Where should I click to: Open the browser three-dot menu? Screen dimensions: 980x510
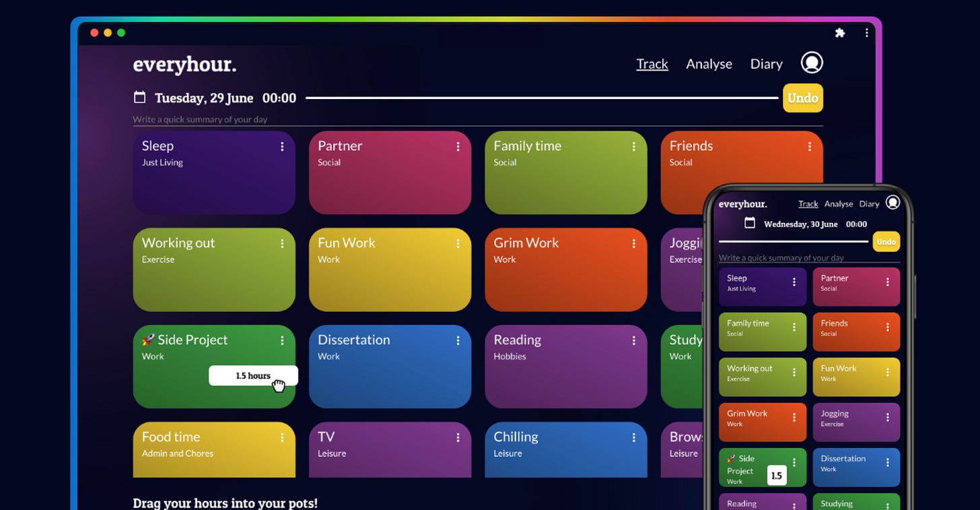coord(866,32)
